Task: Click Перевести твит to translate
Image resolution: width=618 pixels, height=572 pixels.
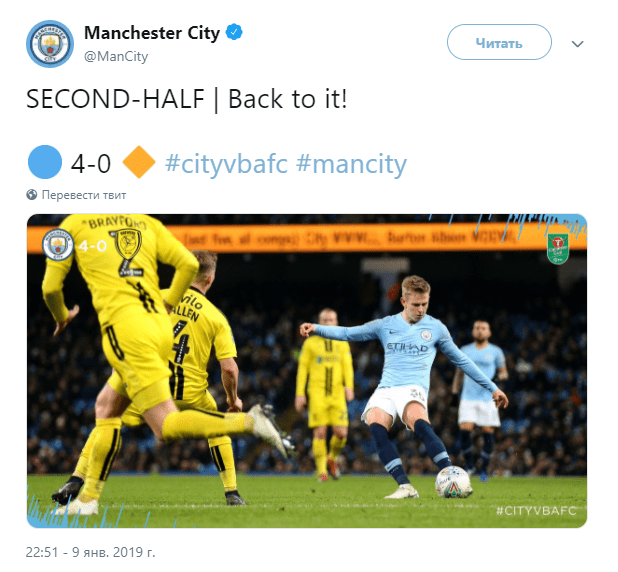Action: (x=84, y=195)
